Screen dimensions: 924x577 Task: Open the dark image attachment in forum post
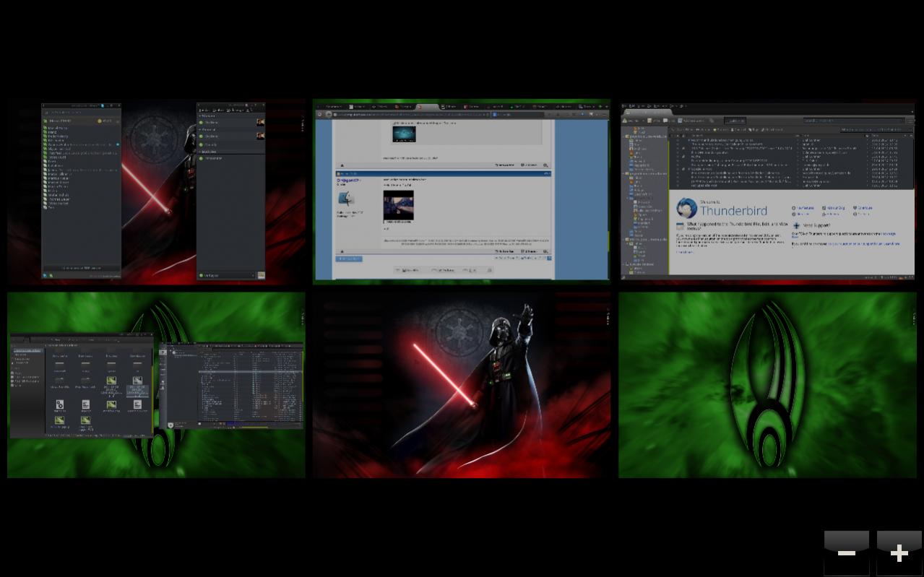398,207
